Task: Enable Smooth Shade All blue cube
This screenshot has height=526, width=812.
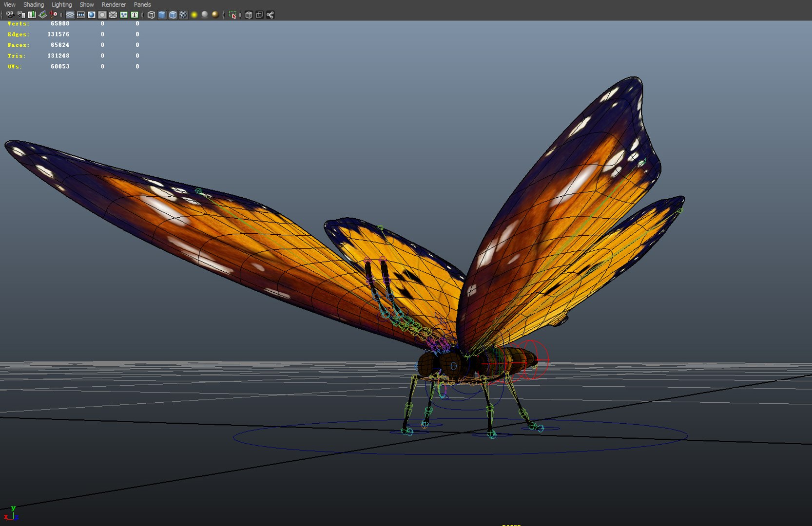Action: click(x=162, y=15)
